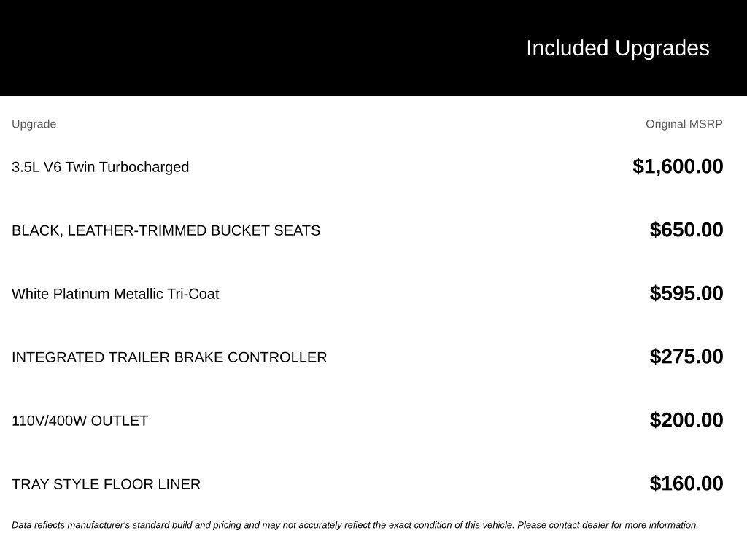
Task: Select White Platinum Metallic Tri-Coat entry
Action: [x=115, y=294]
